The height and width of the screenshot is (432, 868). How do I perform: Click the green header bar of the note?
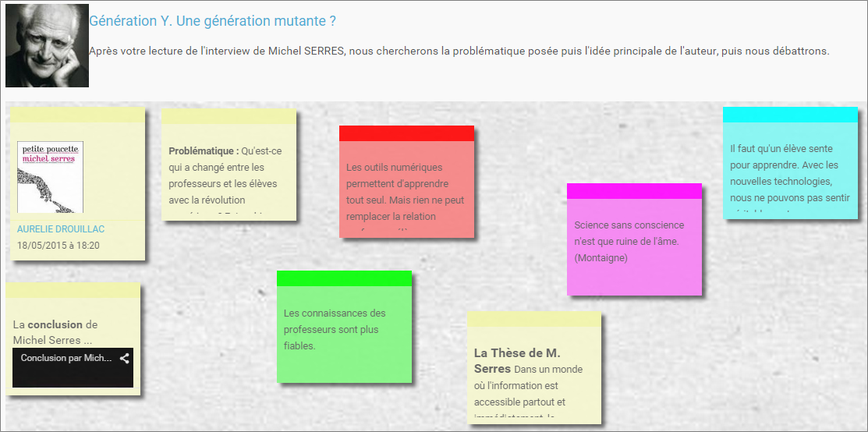click(344, 278)
